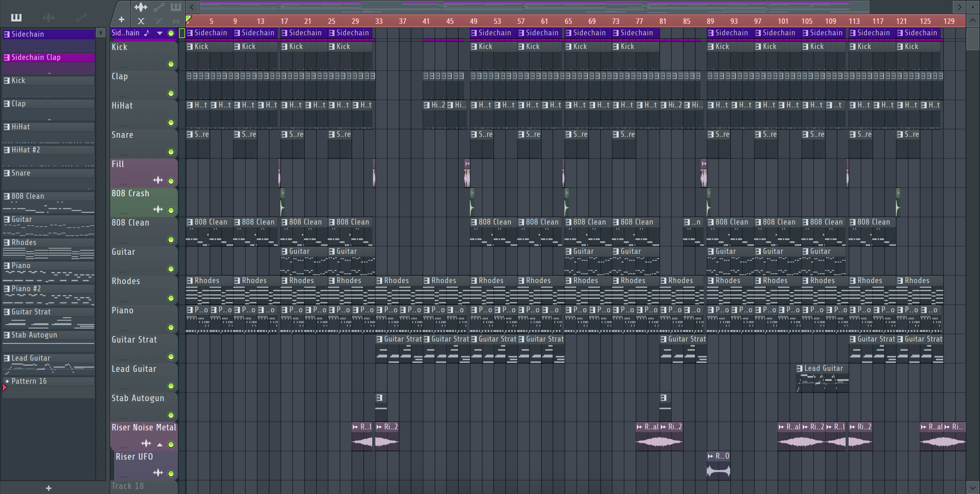The image size is (980, 494).
Task: Focus pattern clips in playlist toolbar
Action: point(175,7)
